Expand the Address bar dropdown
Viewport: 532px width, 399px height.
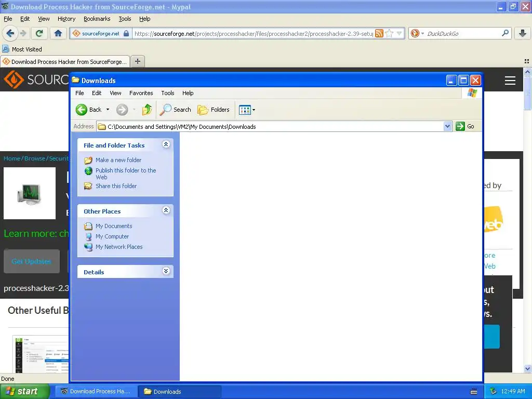click(x=447, y=126)
